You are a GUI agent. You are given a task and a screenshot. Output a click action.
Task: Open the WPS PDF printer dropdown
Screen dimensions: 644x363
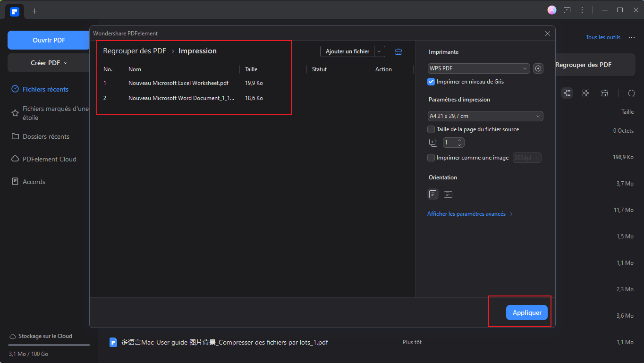pos(479,69)
